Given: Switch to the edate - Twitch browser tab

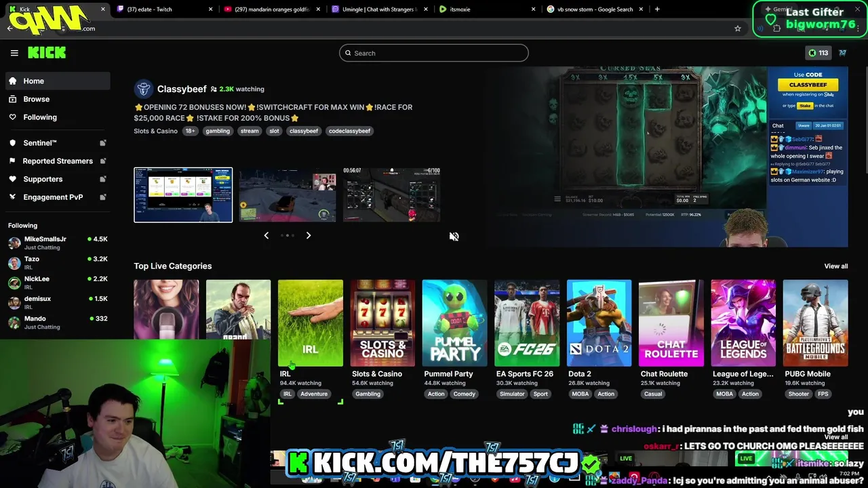Looking at the screenshot, I should (163, 9).
